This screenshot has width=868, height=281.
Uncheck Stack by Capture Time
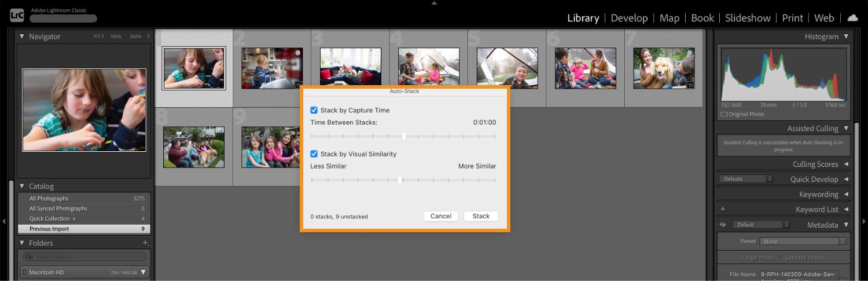(314, 110)
